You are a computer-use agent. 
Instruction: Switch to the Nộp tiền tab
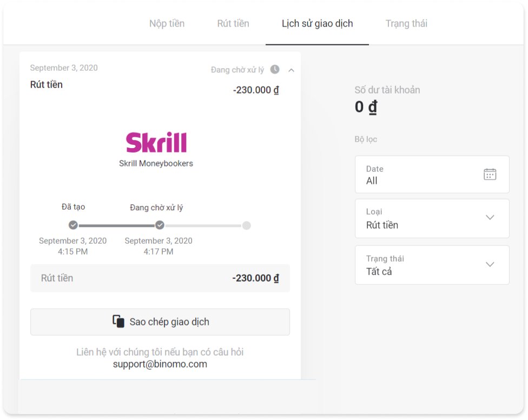(x=167, y=23)
